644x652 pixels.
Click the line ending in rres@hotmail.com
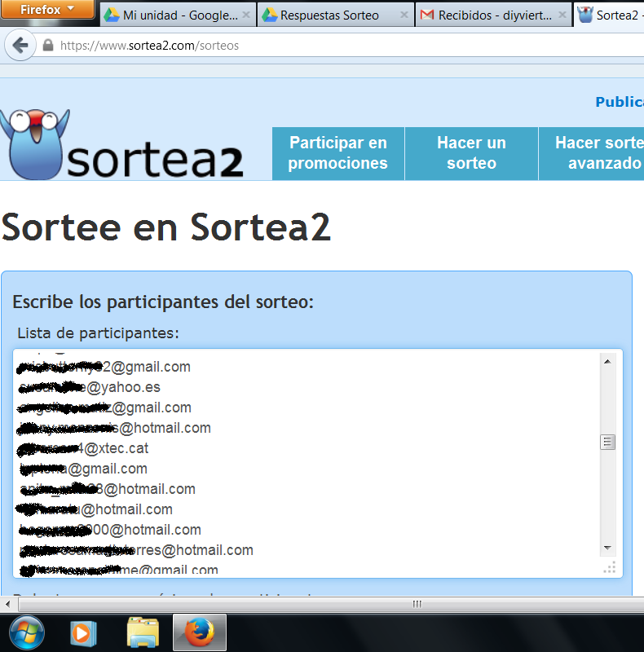point(136,550)
